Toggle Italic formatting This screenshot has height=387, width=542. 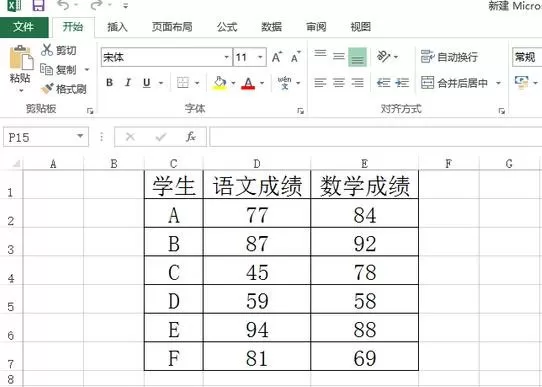(x=128, y=83)
